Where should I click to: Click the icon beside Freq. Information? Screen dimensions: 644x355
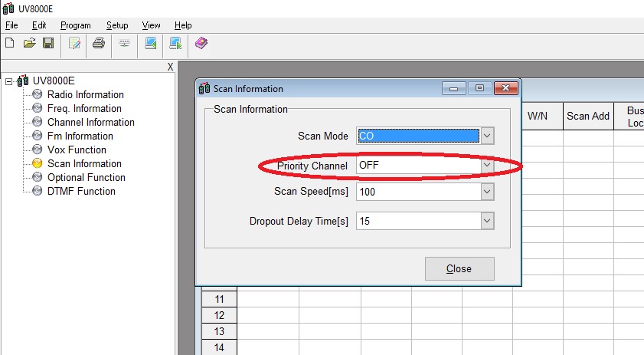pyautogui.click(x=38, y=108)
